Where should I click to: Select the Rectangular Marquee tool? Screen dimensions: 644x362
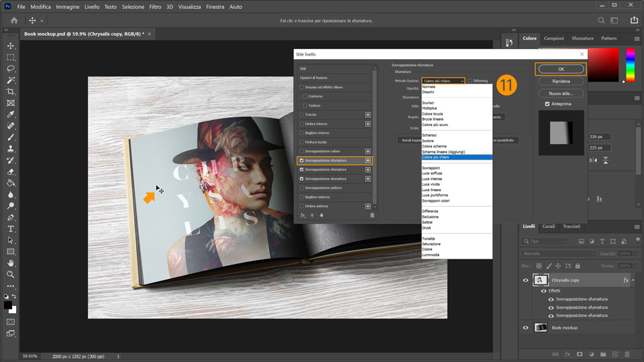(x=11, y=58)
